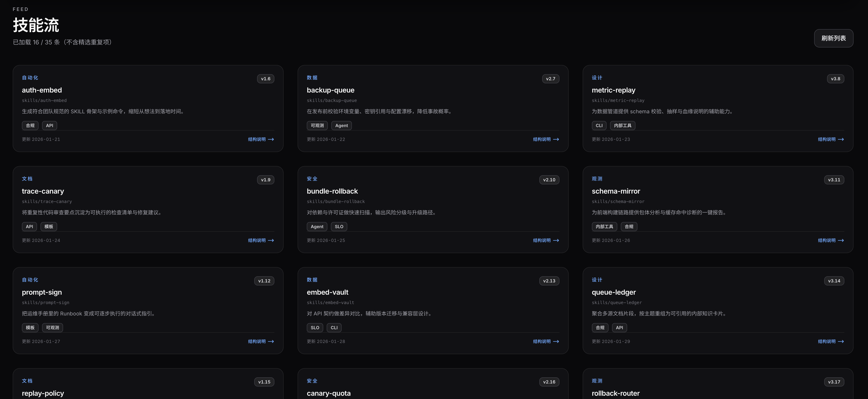Click the v2.10 version badge
Viewport: 868px width, 399px height.
click(549, 180)
